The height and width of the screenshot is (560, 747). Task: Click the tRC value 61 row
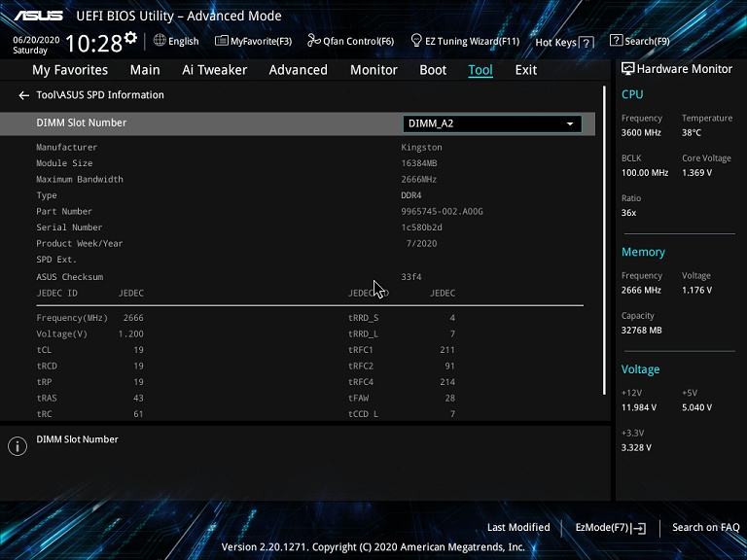click(x=89, y=414)
